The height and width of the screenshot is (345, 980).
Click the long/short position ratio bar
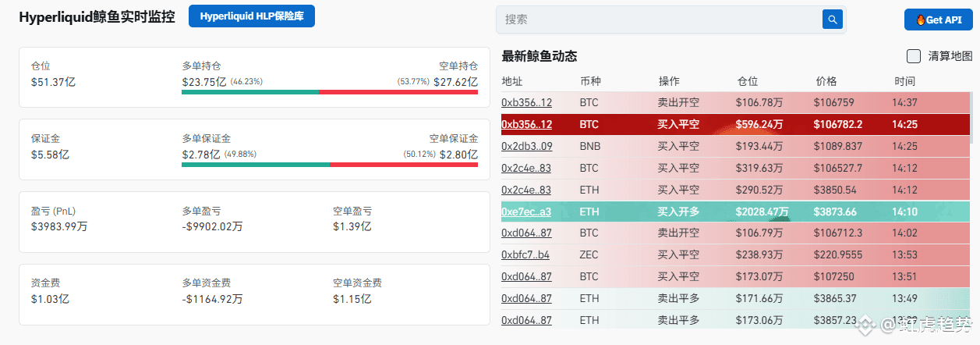coord(330,92)
